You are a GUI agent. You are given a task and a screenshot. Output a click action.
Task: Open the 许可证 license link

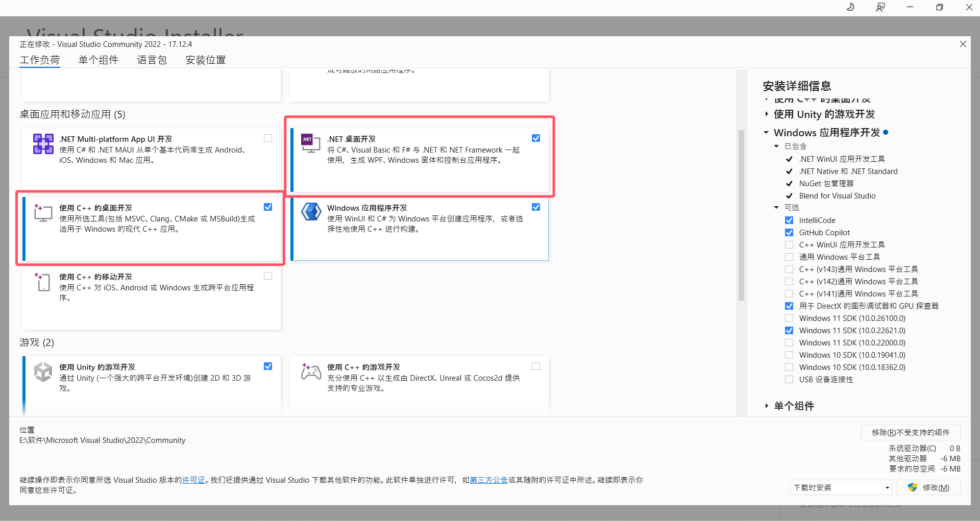click(x=193, y=480)
